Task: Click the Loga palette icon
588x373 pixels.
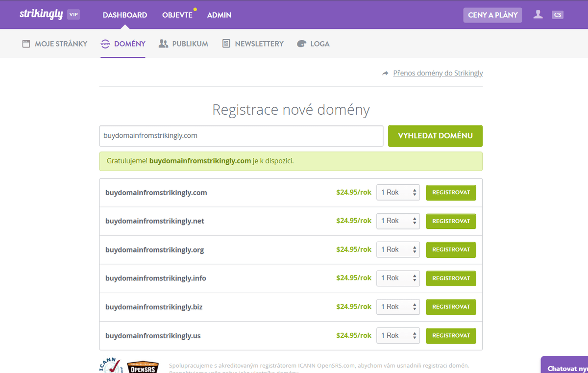Action: point(301,44)
